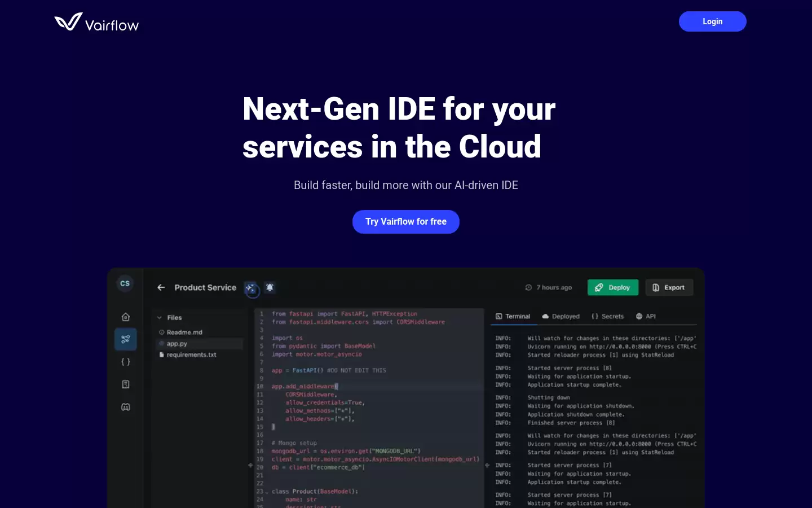The width and height of the screenshot is (812, 508).
Task: Click the green Deploy button
Action: point(613,287)
